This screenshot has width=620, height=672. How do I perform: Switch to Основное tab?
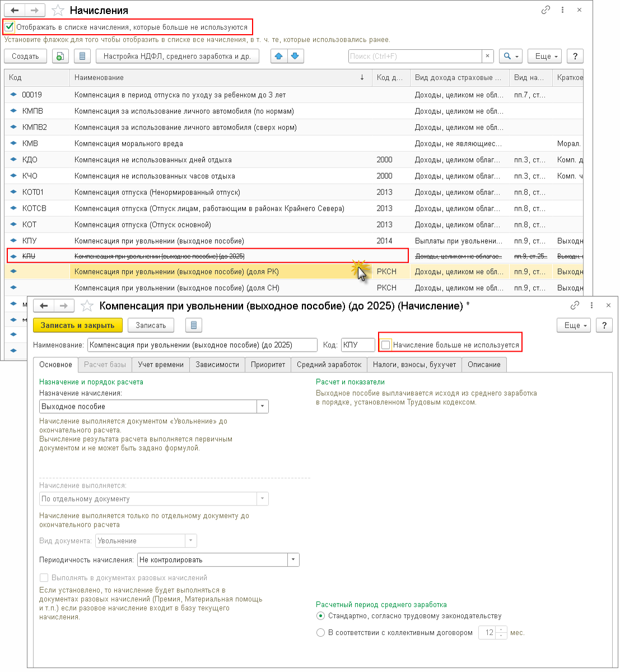(55, 365)
